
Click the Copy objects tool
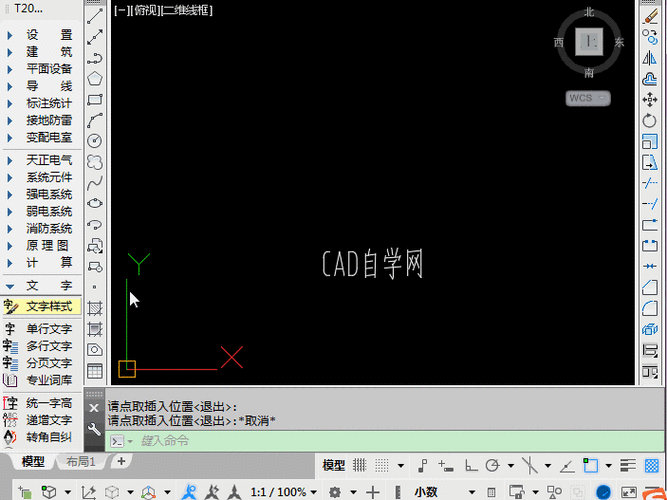coord(650,37)
